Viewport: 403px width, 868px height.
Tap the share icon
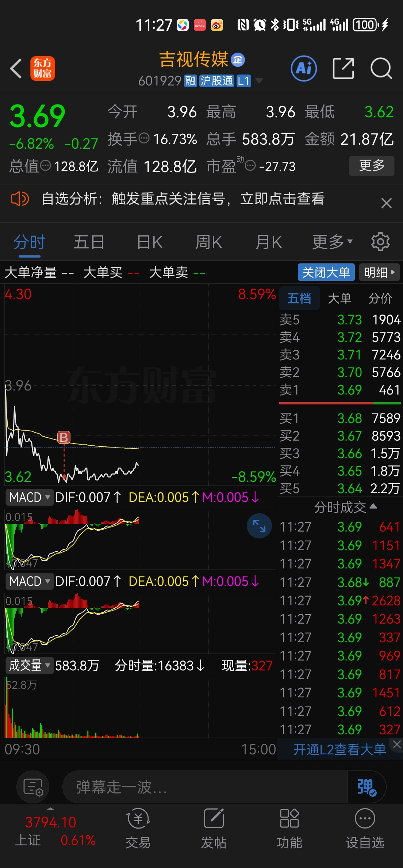343,68
